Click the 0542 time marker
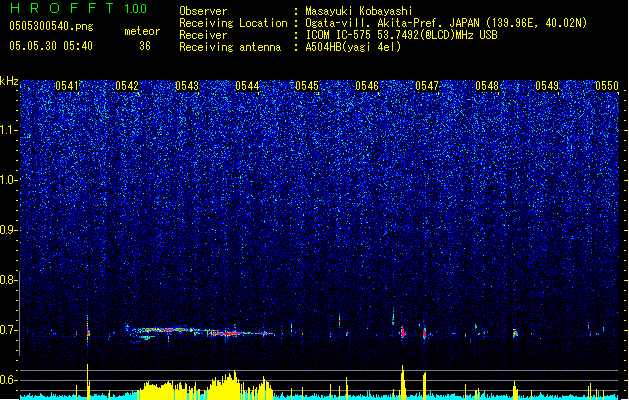The image size is (629, 400). click(127, 86)
